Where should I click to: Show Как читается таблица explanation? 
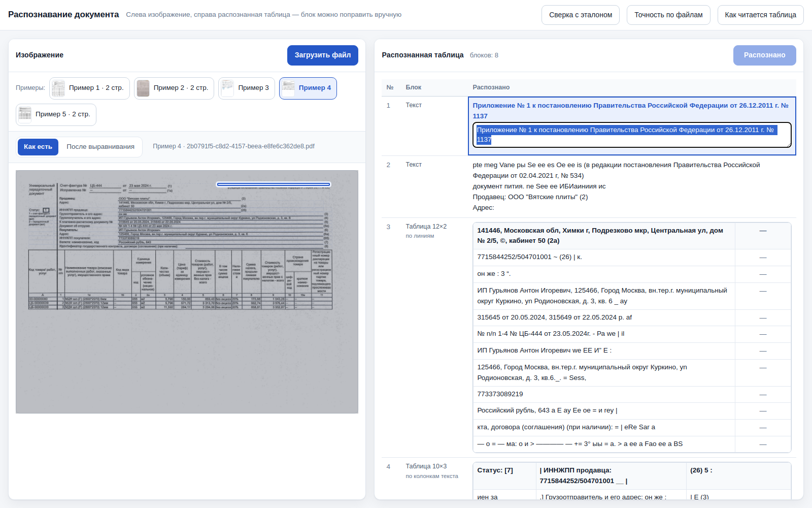pyautogui.click(x=760, y=15)
